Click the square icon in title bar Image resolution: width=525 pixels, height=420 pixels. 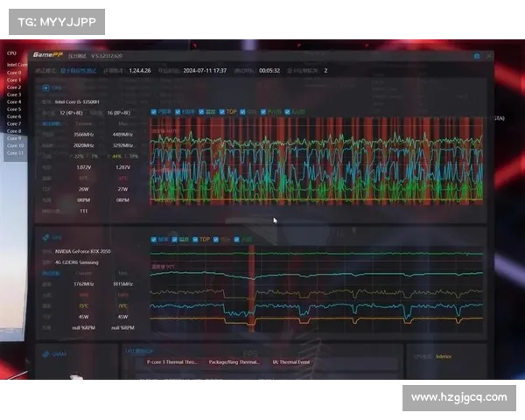(x=475, y=54)
